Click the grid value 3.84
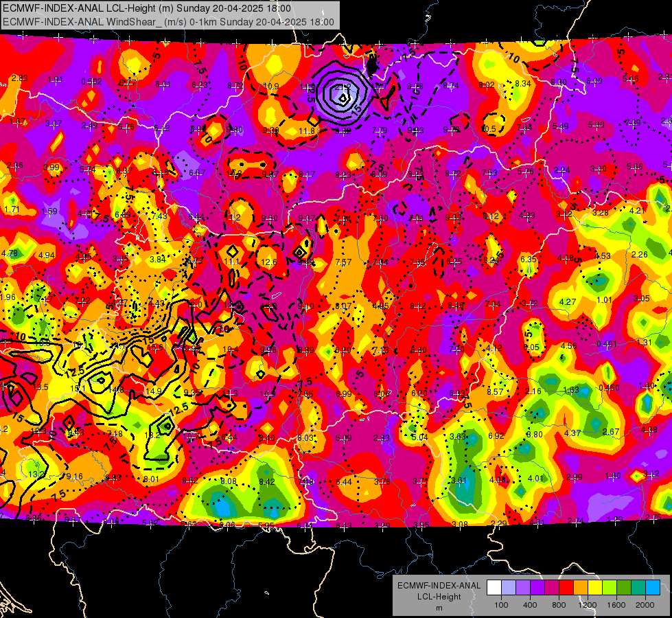The width and height of the screenshot is (672, 618). [x=158, y=259]
